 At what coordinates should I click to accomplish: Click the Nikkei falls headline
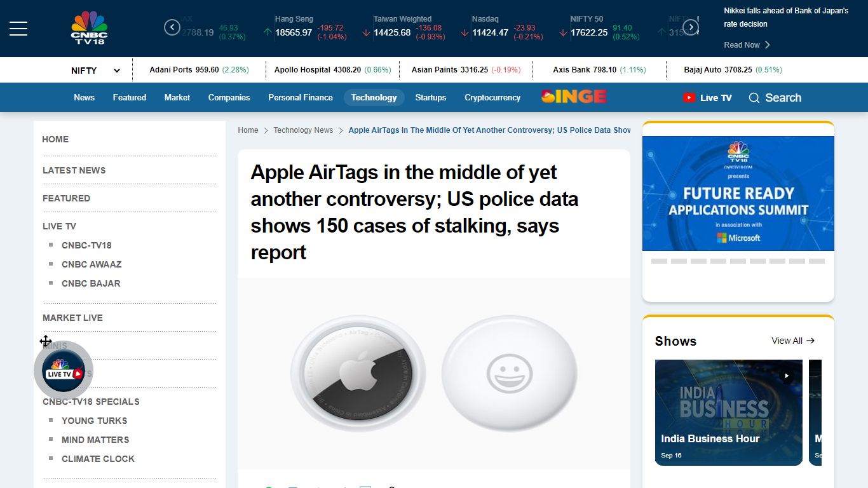(786, 17)
